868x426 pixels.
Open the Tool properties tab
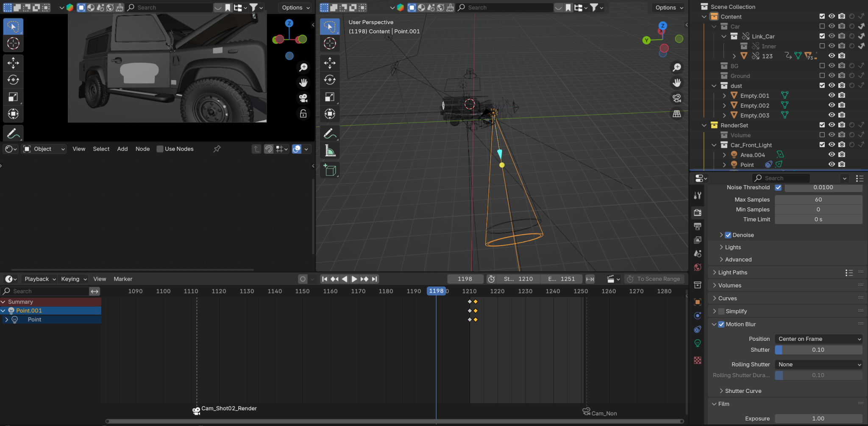coord(698,195)
